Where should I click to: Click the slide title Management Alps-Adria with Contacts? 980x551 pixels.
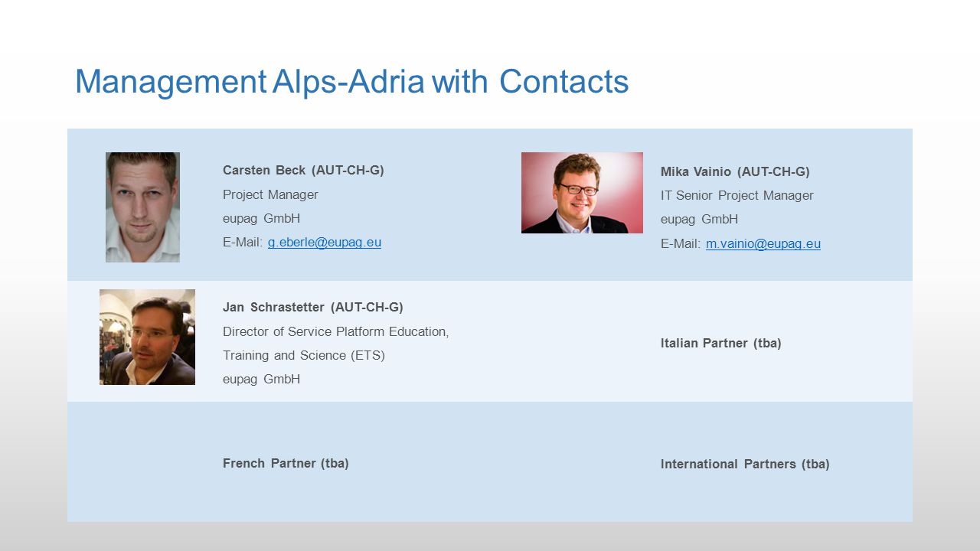tap(351, 82)
